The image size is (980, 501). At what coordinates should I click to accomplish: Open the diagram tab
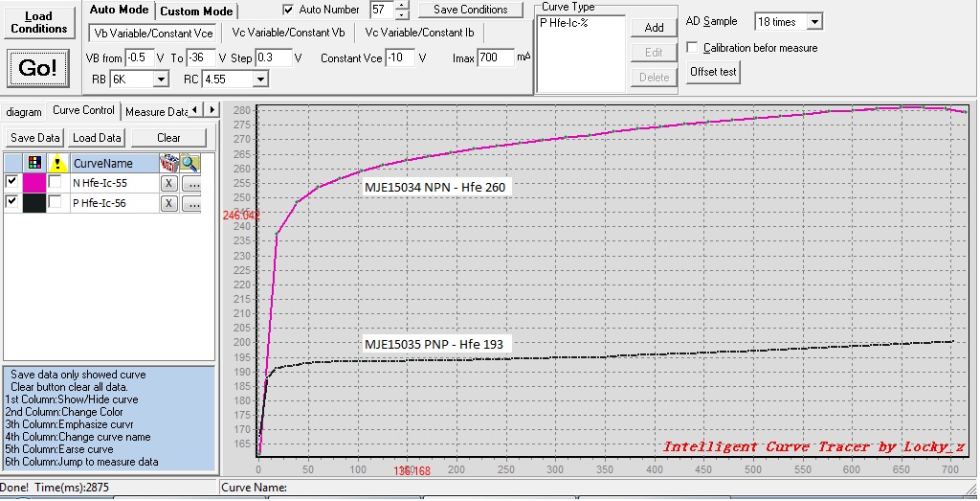pyautogui.click(x=24, y=112)
